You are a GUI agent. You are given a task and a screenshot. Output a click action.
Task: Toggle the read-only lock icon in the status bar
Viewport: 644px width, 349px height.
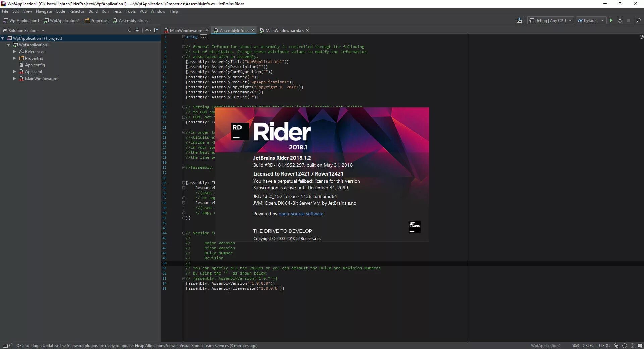(x=616, y=345)
